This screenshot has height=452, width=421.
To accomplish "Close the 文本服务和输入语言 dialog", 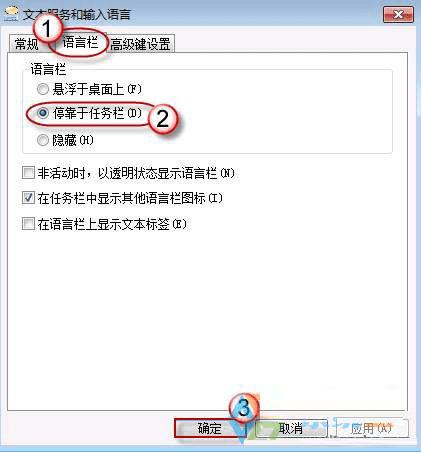I will (398, 14).
